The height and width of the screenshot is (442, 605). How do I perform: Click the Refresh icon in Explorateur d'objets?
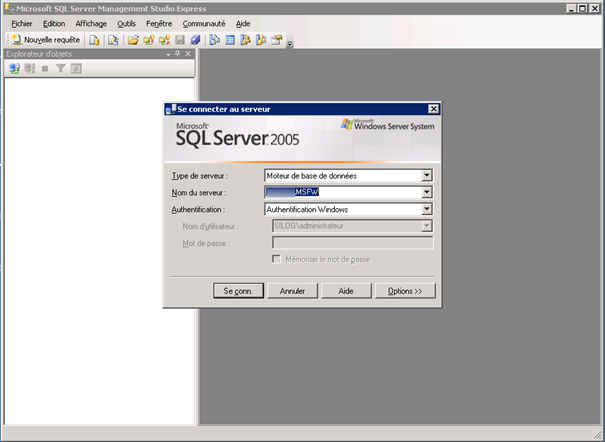click(x=76, y=69)
